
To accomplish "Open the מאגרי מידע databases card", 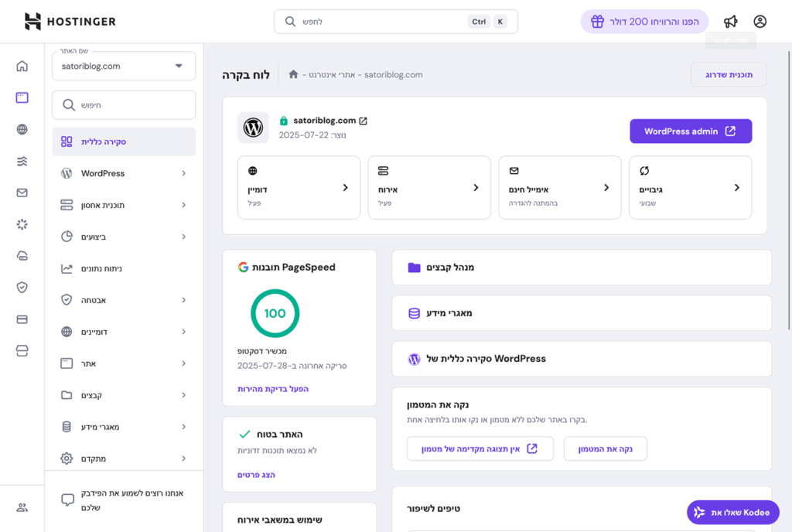I will tap(582, 313).
